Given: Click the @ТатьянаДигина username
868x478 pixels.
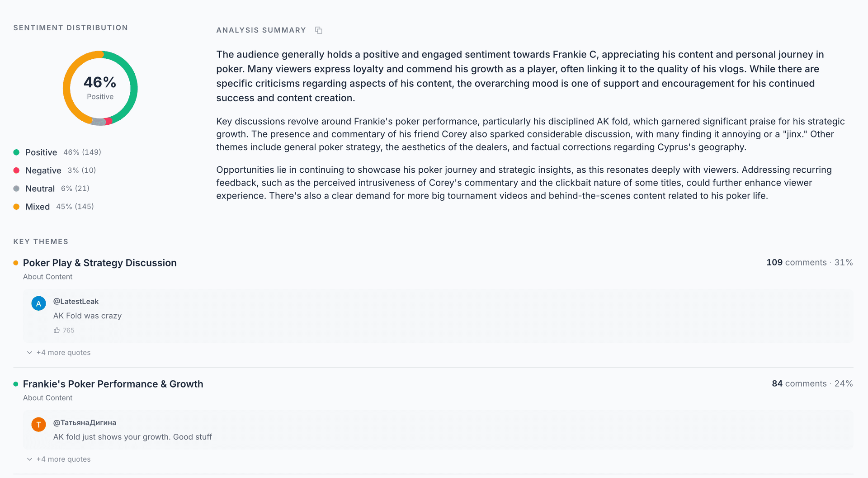Looking at the screenshot, I should click(85, 423).
